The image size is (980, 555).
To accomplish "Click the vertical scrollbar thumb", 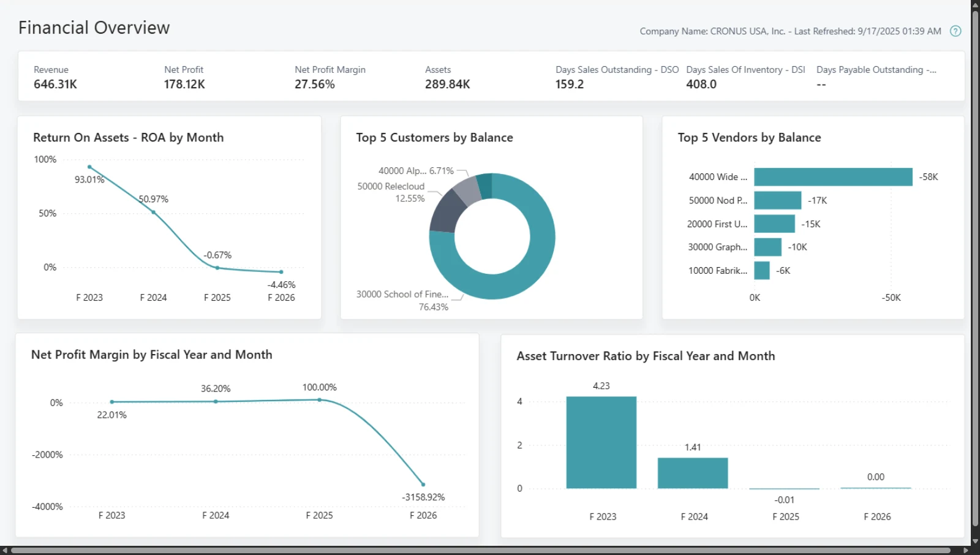I will click(x=975, y=268).
